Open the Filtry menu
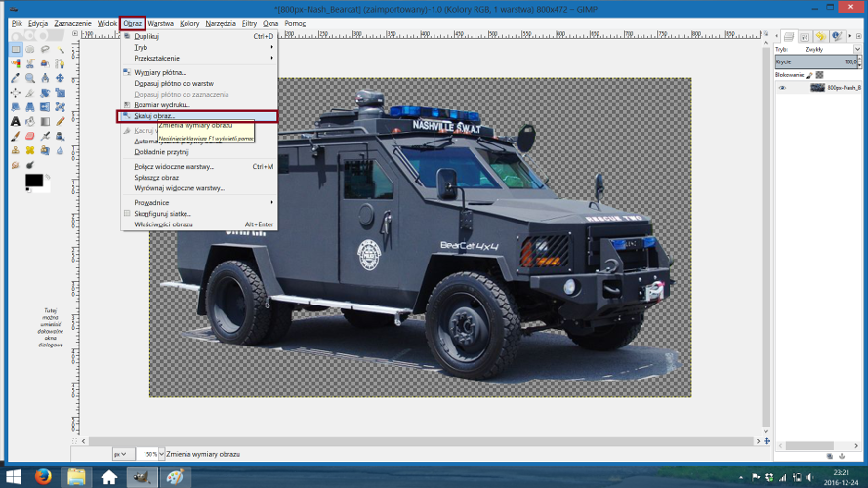The width and height of the screenshot is (868, 488). pyautogui.click(x=249, y=23)
